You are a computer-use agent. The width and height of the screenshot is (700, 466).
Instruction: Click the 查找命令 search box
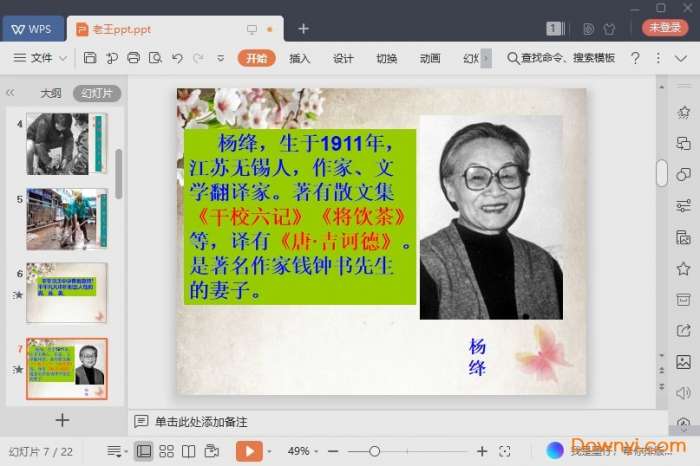point(561,58)
